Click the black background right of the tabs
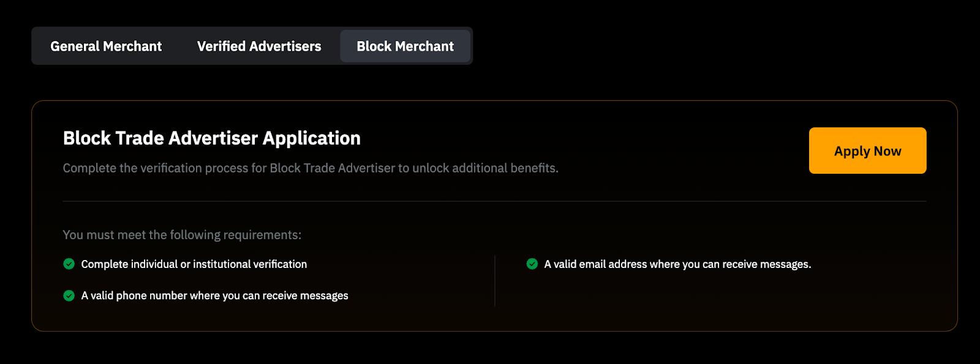The height and width of the screenshot is (364, 980). click(x=704, y=46)
